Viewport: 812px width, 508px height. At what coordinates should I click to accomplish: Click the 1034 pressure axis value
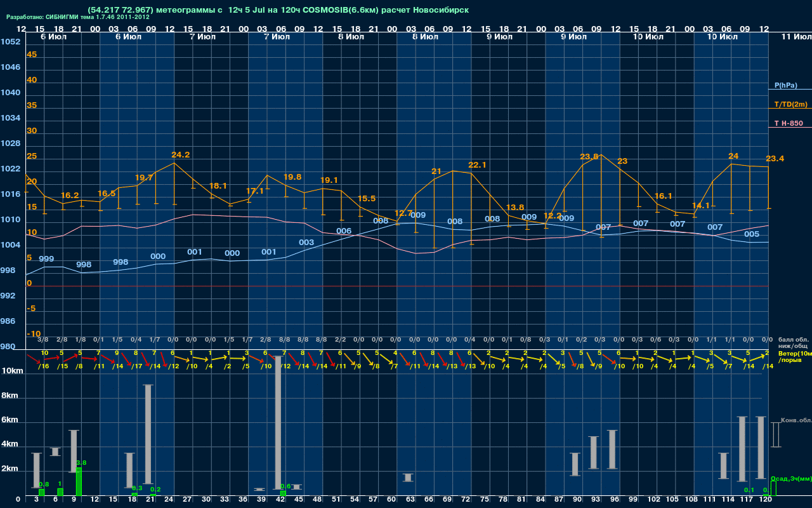[10, 118]
